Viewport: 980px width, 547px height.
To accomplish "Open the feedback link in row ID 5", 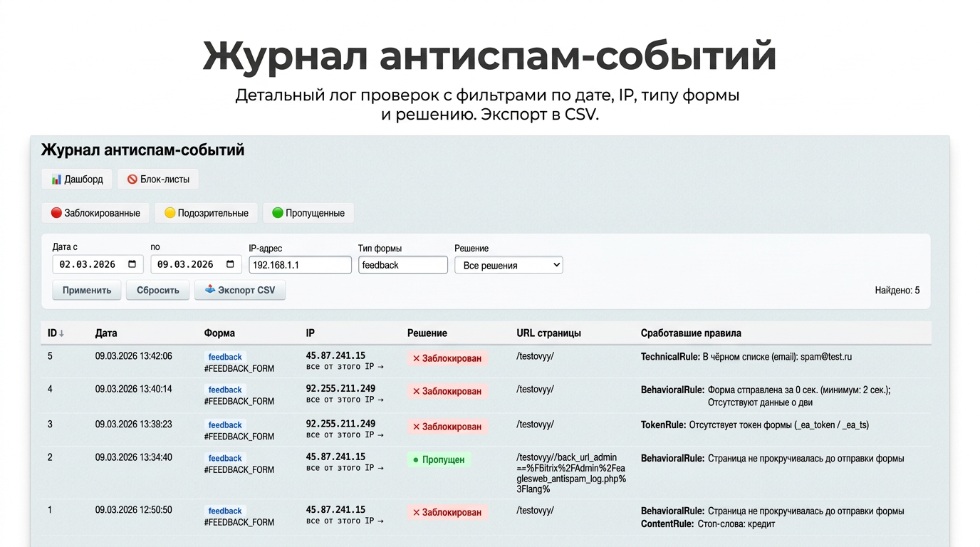I will coord(224,357).
